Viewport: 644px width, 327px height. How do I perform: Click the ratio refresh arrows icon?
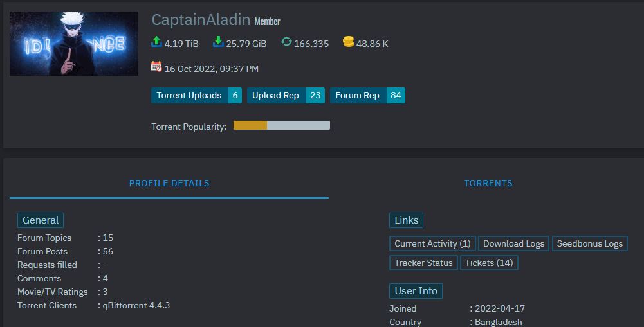pos(286,42)
